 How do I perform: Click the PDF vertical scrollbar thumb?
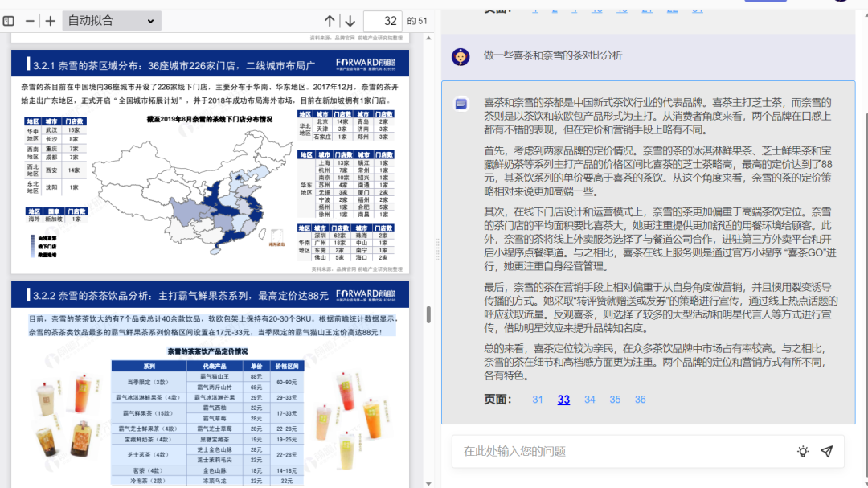click(428, 314)
